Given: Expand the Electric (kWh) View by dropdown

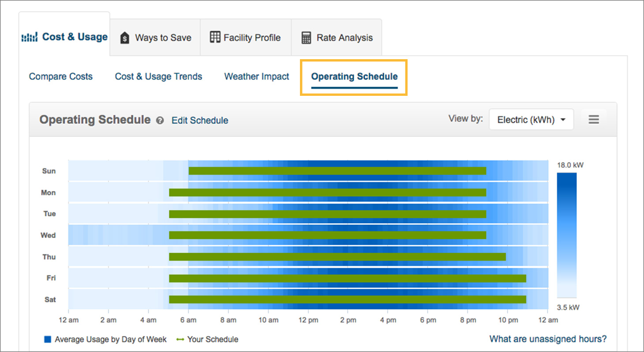Looking at the screenshot, I should (531, 120).
